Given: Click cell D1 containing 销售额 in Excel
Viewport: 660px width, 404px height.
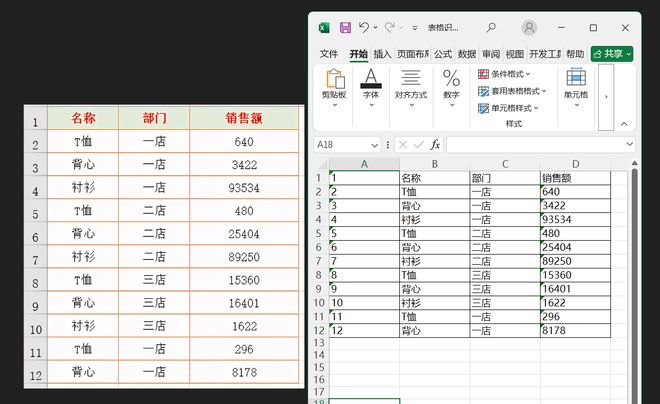Looking at the screenshot, I should (x=575, y=178).
